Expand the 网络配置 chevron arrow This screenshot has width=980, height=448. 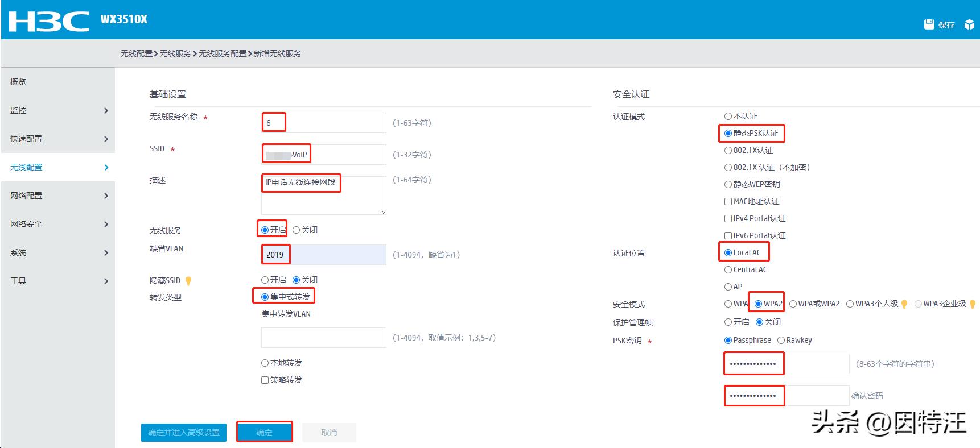106,196
